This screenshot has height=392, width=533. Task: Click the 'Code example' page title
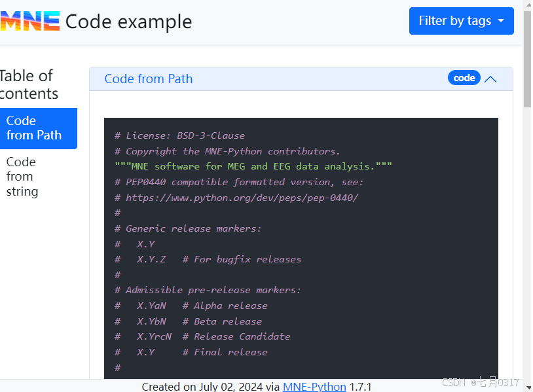[x=128, y=22]
